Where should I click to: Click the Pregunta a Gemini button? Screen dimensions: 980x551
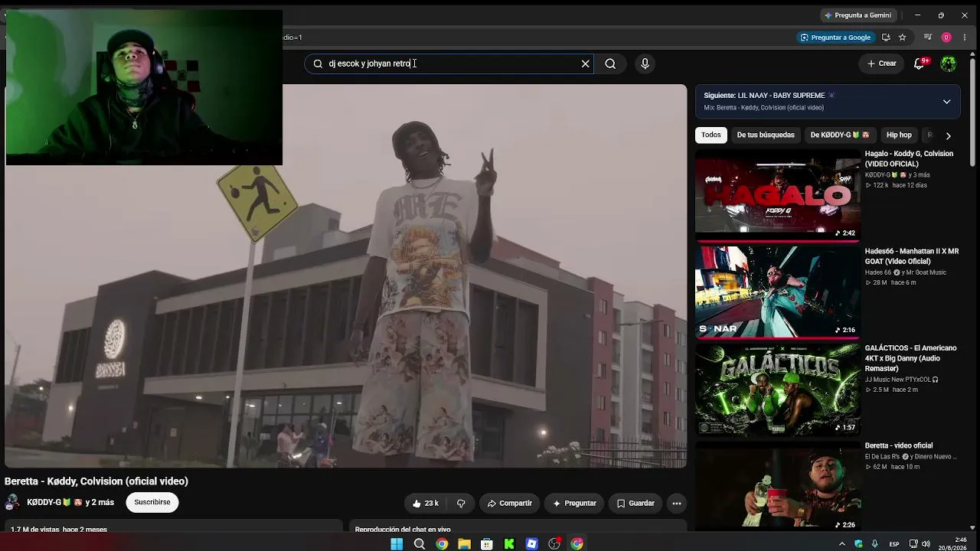[x=857, y=15]
